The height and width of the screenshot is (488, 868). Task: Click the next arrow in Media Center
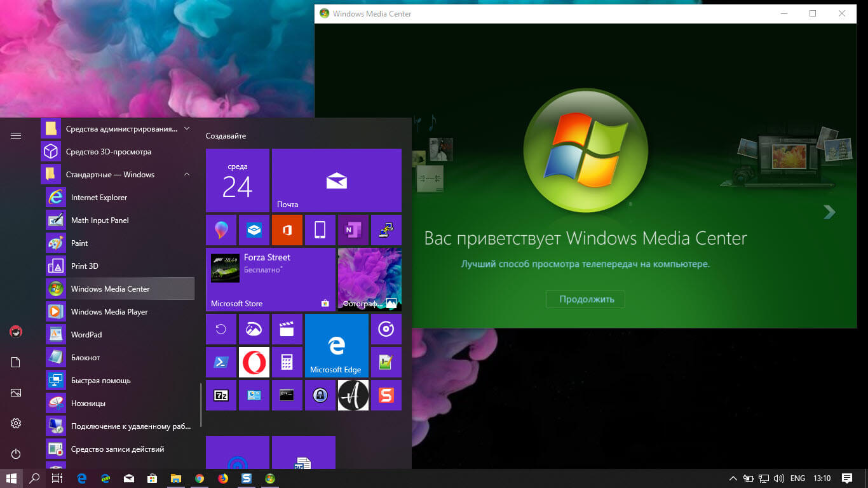pos(829,212)
